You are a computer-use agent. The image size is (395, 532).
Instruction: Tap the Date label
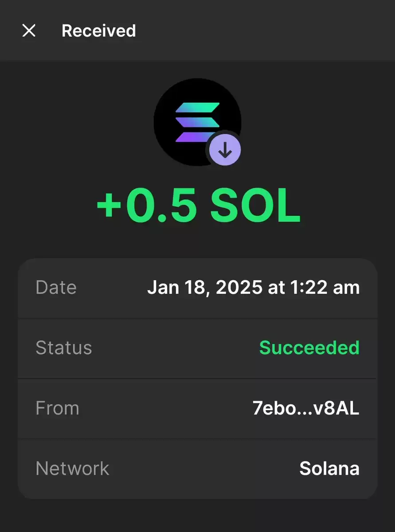(56, 287)
